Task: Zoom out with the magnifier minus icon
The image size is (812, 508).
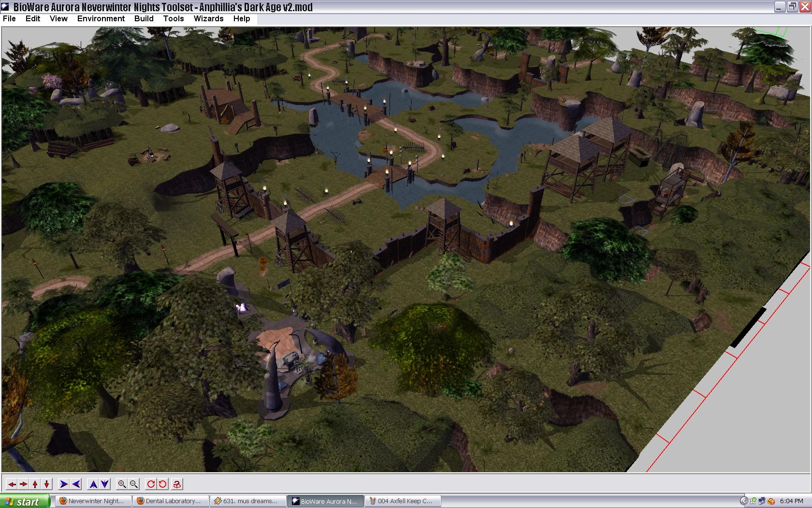Action: (134, 484)
